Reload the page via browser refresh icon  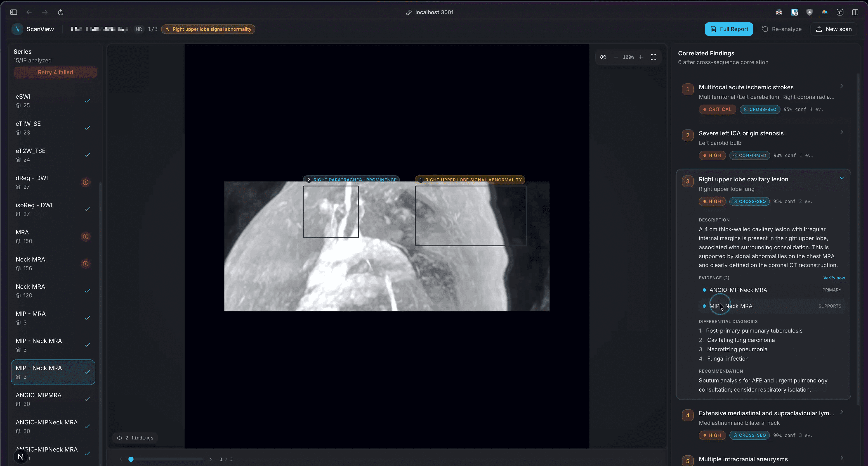click(61, 12)
